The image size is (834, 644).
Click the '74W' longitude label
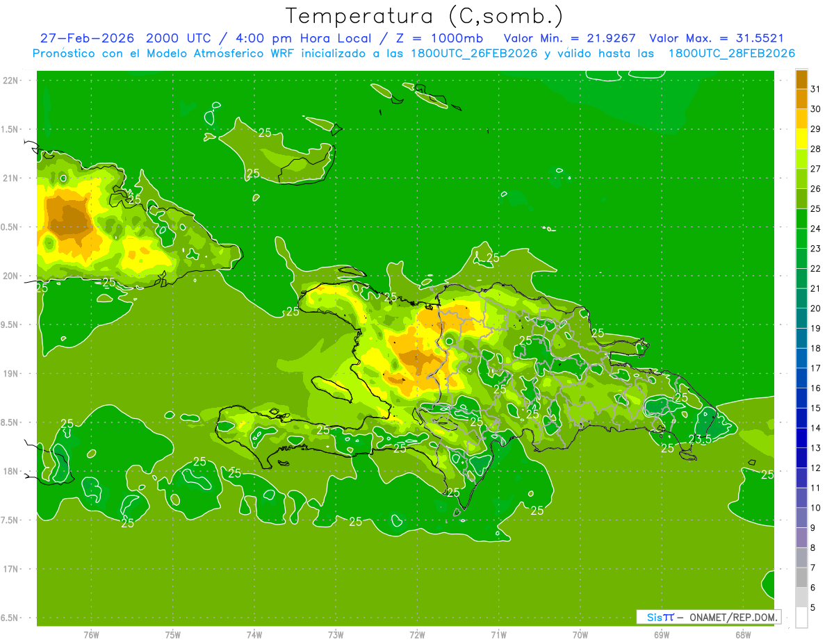point(254,634)
